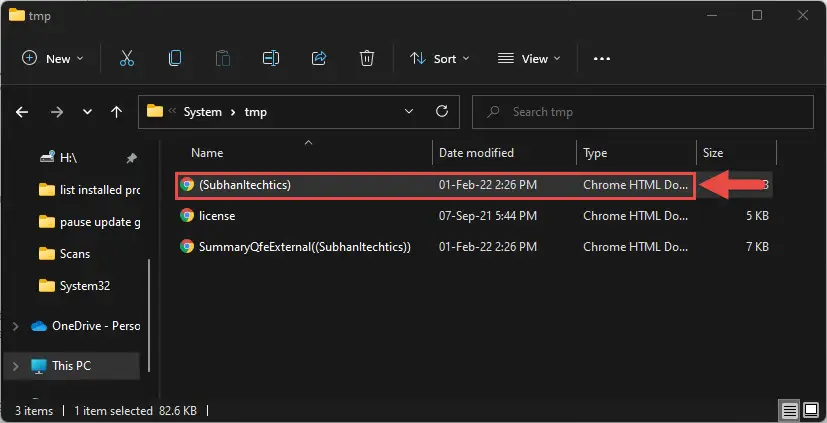Select H:\ drive in navigation pane
The height and width of the screenshot is (423, 827).
point(69,158)
